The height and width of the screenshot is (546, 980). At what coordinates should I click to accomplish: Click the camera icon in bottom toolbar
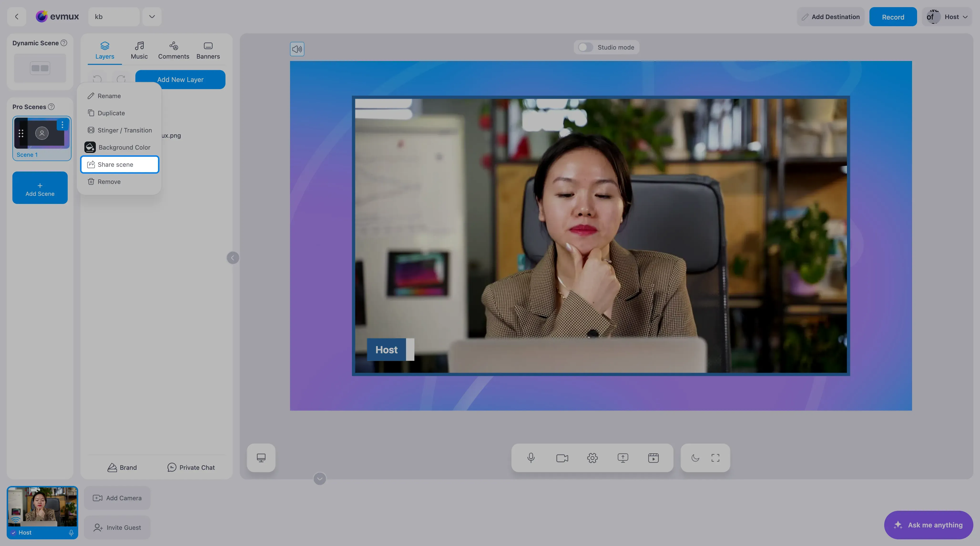point(562,458)
